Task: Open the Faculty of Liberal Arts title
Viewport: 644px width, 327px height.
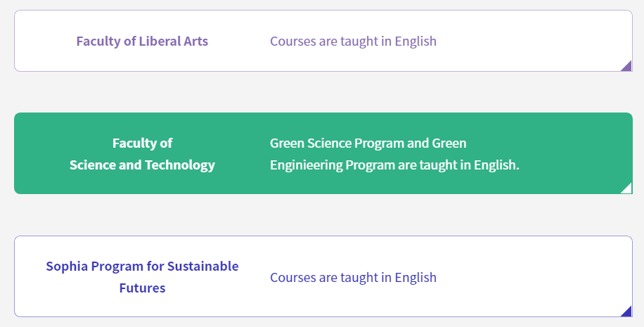Action: click(142, 41)
